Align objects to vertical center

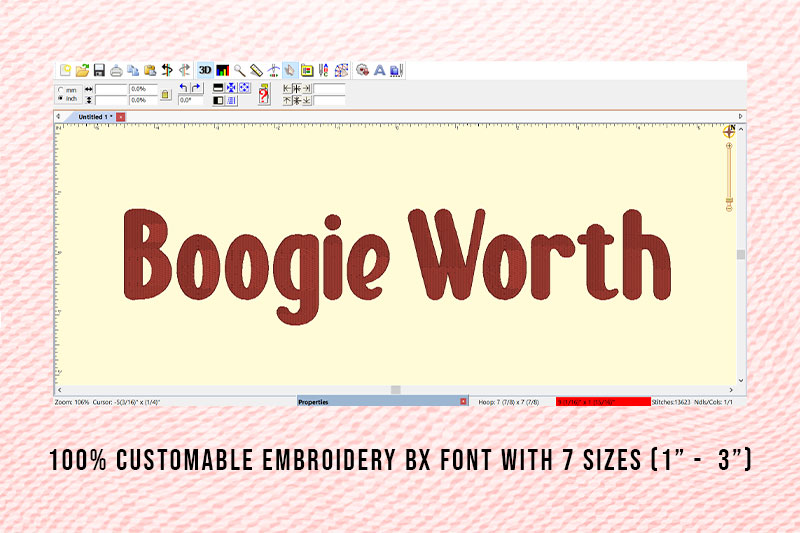coord(297,100)
